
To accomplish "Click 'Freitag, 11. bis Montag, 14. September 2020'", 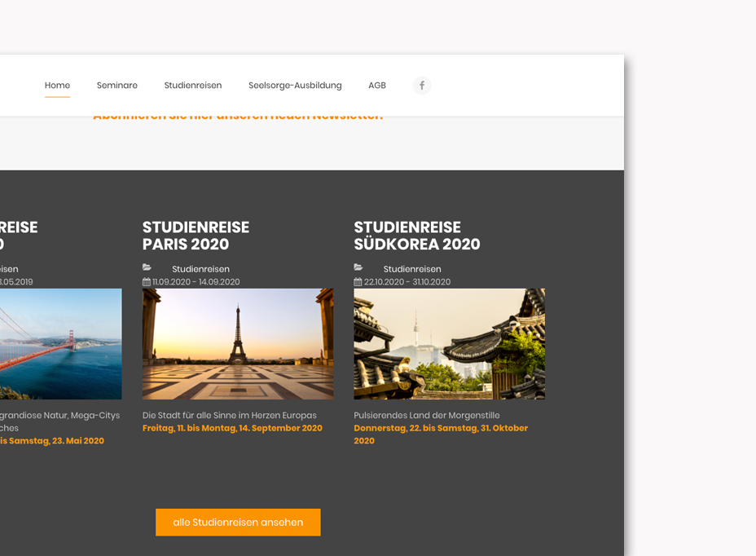I will (232, 428).
